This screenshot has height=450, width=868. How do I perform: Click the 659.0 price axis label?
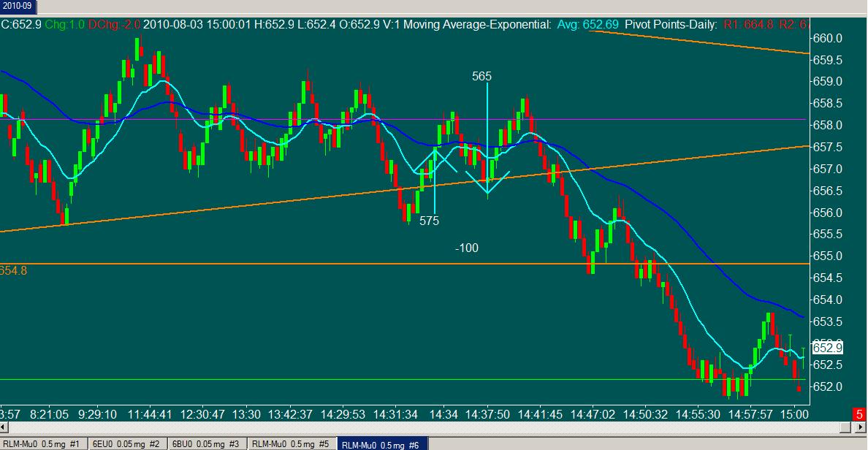pos(827,81)
